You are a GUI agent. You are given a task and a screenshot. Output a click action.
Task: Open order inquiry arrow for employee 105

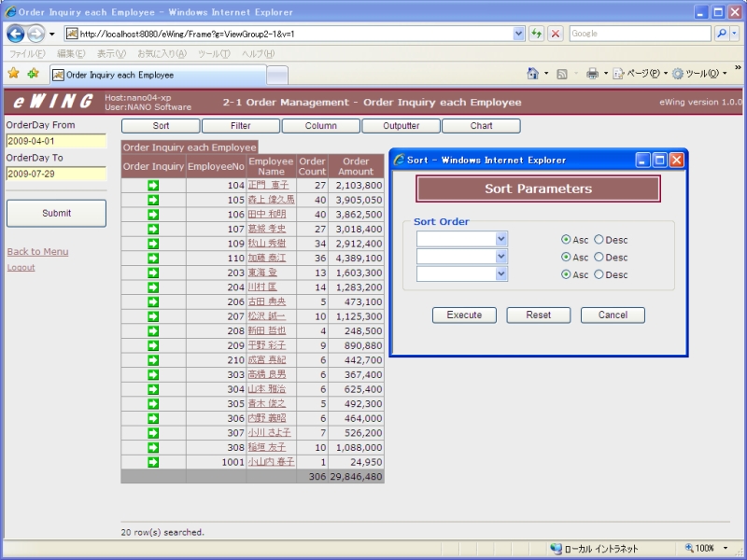153,200
